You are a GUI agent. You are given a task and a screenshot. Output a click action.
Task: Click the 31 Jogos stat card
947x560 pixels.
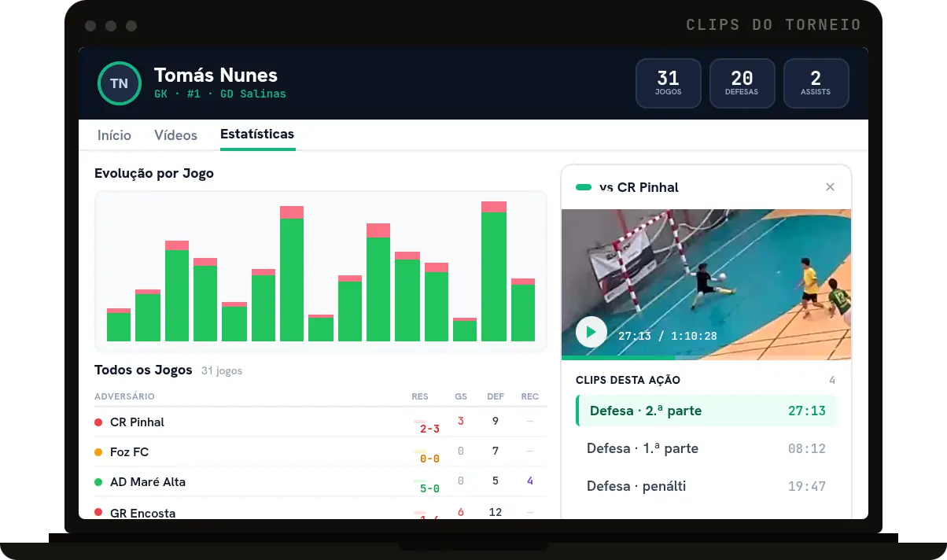668,83
